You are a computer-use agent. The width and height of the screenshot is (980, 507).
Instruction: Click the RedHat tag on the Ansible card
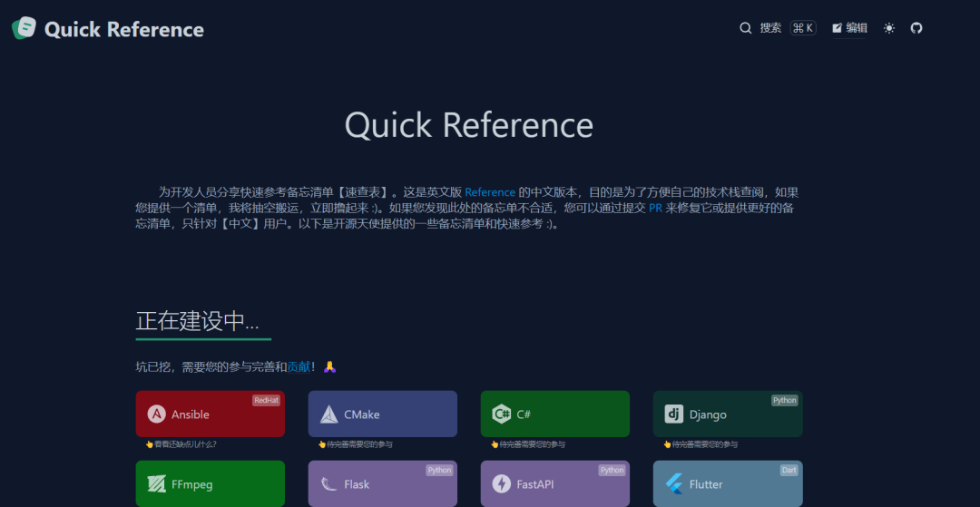coord(266,400)
